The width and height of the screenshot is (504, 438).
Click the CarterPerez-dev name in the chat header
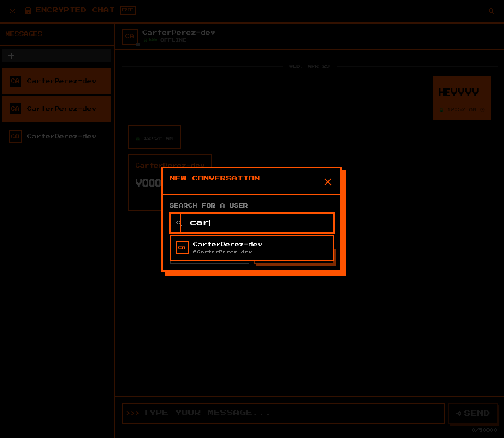pos(179,32)
